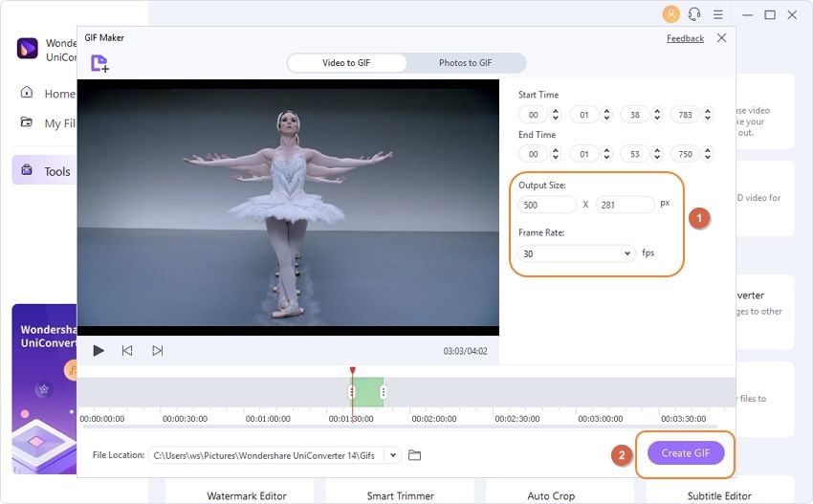Switch to the Photos to GIF tab
This screenshot has height=504, width=813.
click(465, 63)
